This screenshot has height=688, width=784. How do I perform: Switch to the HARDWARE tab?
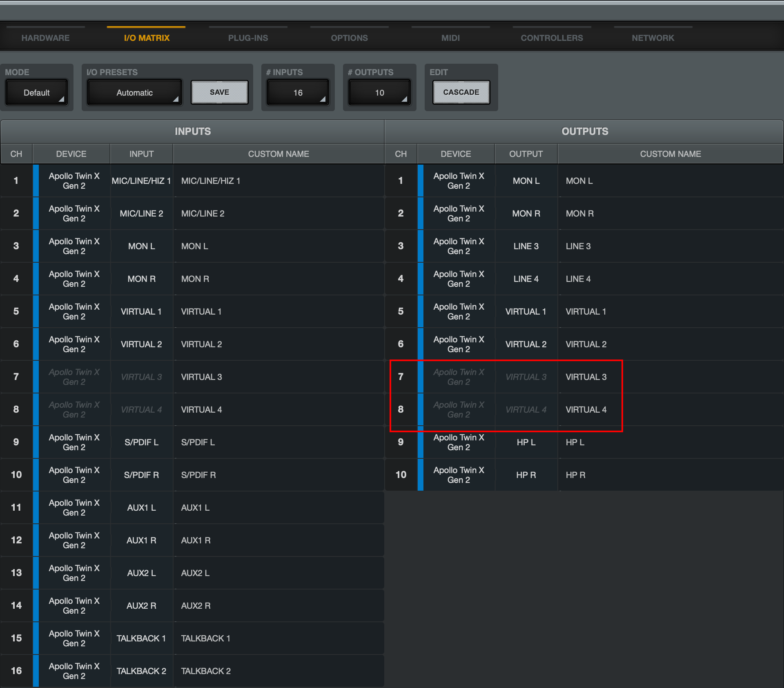pos(45,38)
